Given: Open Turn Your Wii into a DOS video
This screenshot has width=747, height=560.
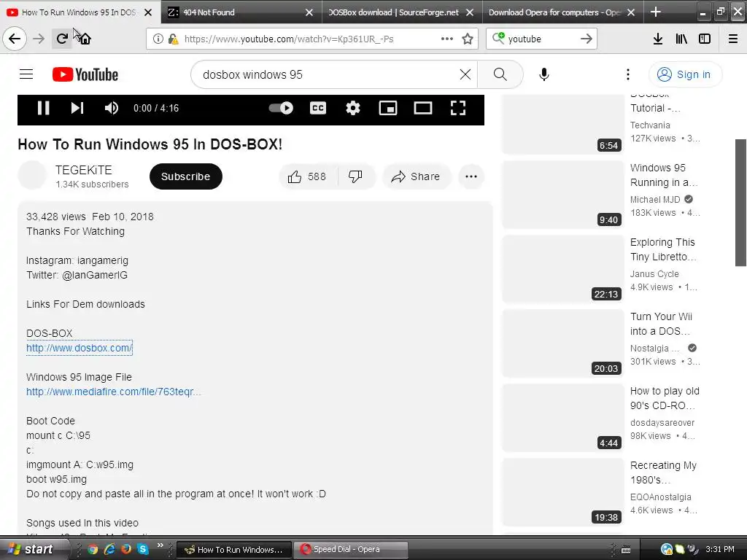Looking at the screenshot, I should 562,343.
